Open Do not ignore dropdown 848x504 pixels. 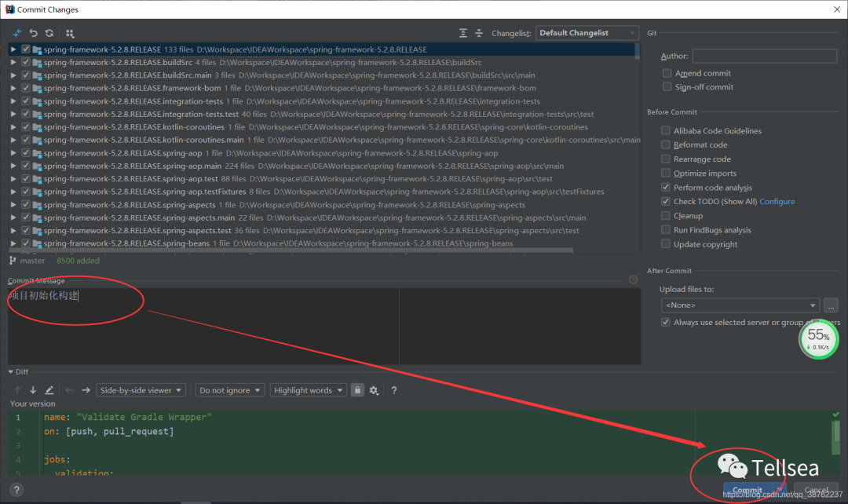(230, 390)
